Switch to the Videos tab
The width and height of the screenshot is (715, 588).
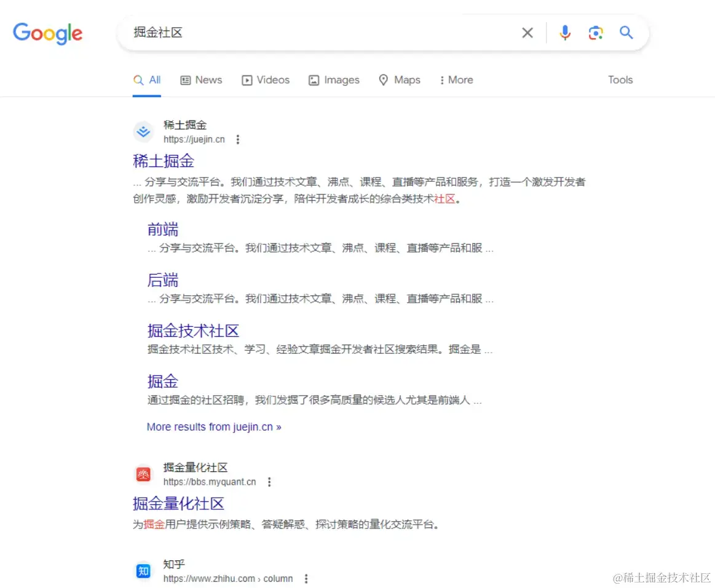tap(266, 80)
